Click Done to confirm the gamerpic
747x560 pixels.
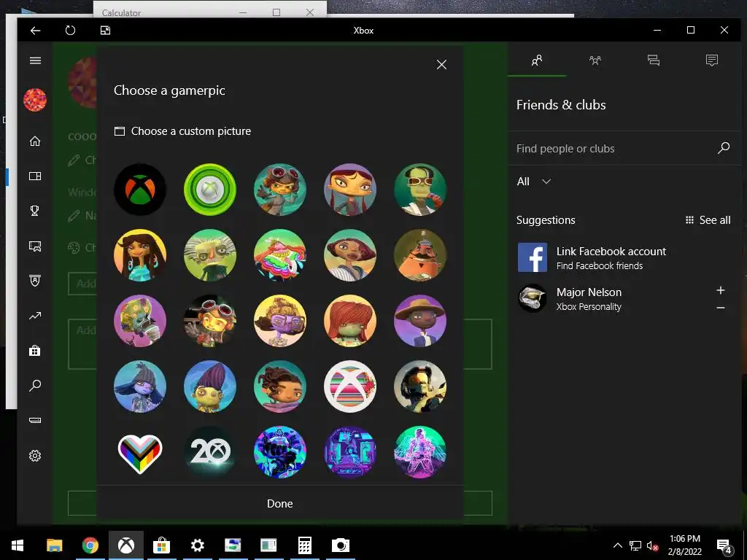(x=280, y=504)
